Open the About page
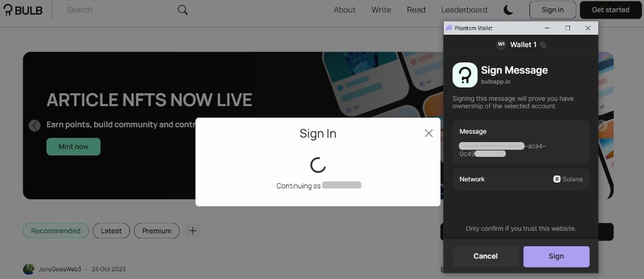 pos(345,10)
